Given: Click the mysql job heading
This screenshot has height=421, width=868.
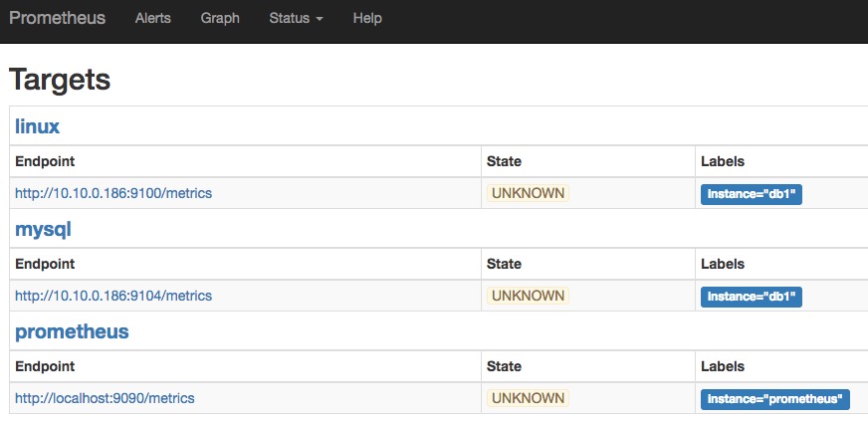Looking at the screenshot, I should pos(43,229).
